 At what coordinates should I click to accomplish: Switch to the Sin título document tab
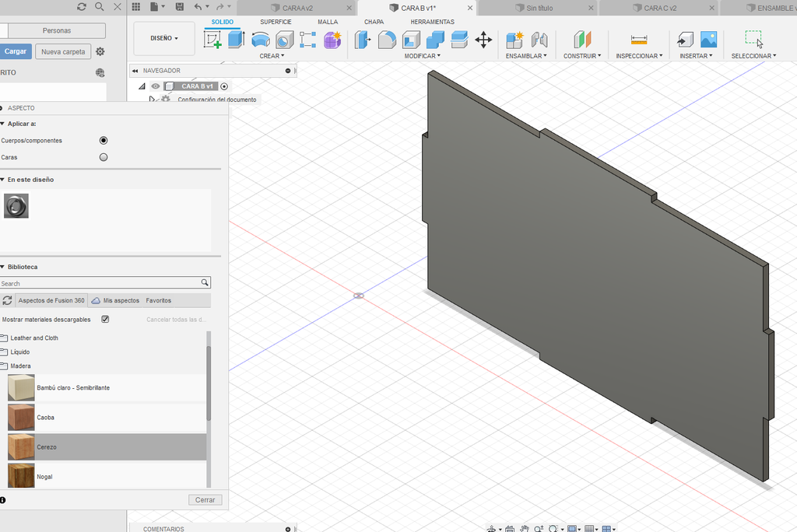click(539, 8)
